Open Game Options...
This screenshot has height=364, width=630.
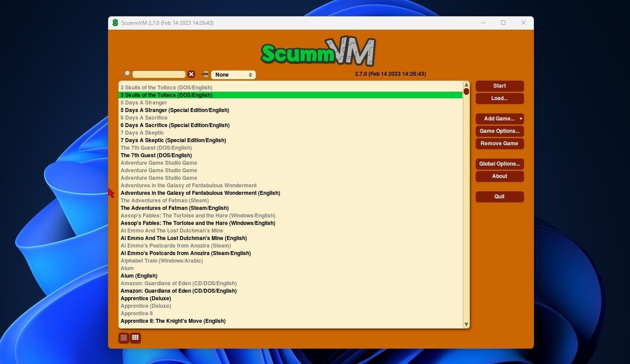500,131
